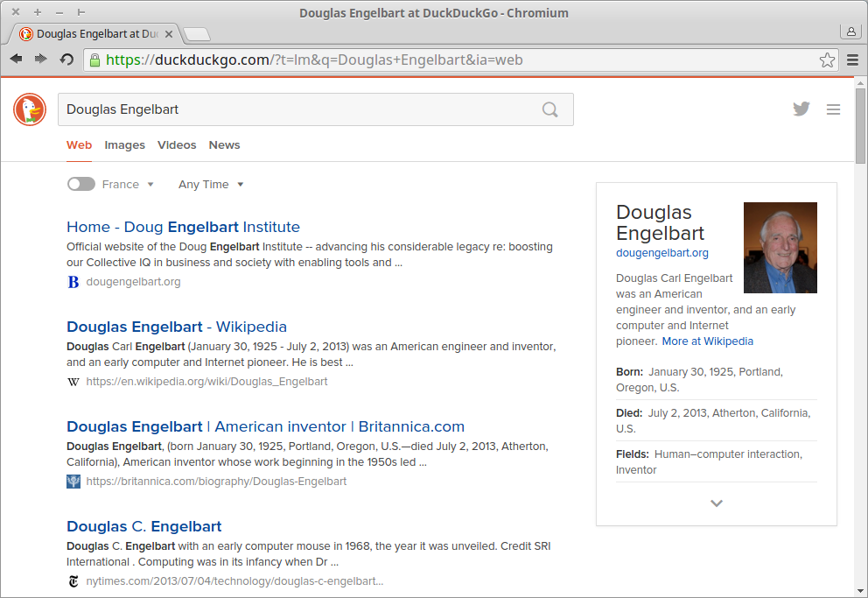Click the en.wikipedia.org result URL
This screenshot has height=598, width=868.
[x=206, y=382]
